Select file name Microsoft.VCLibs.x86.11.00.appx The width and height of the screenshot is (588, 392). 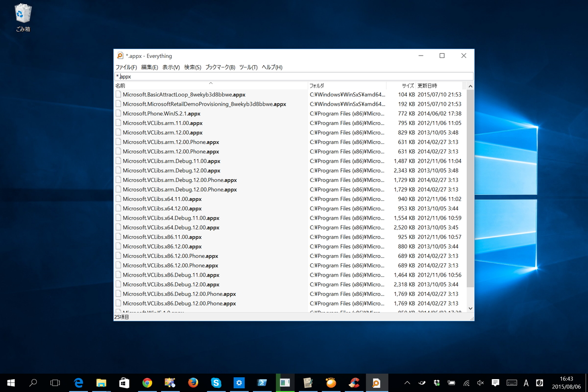162,237
